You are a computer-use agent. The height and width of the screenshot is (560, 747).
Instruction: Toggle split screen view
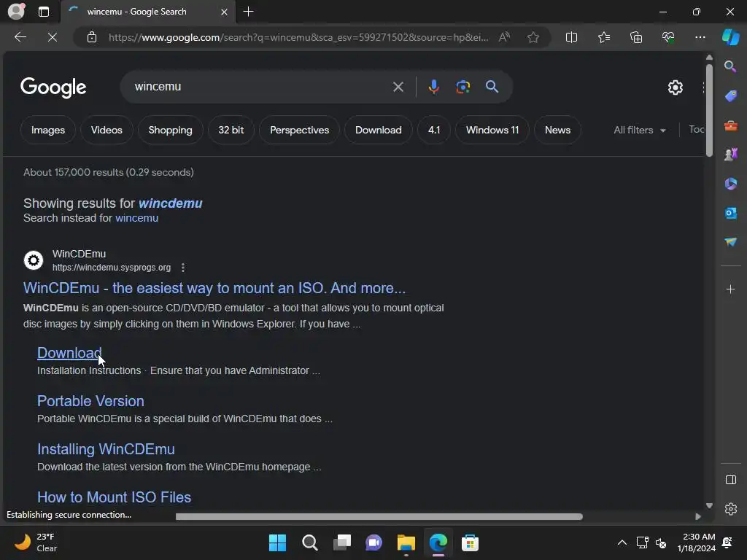(571, 37)
